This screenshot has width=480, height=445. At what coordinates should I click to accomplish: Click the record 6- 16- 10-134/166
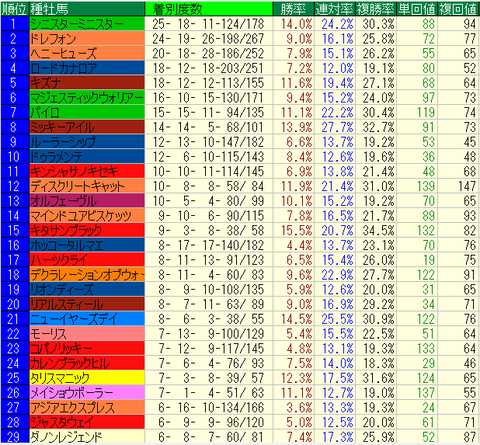[x=209, y=407]
